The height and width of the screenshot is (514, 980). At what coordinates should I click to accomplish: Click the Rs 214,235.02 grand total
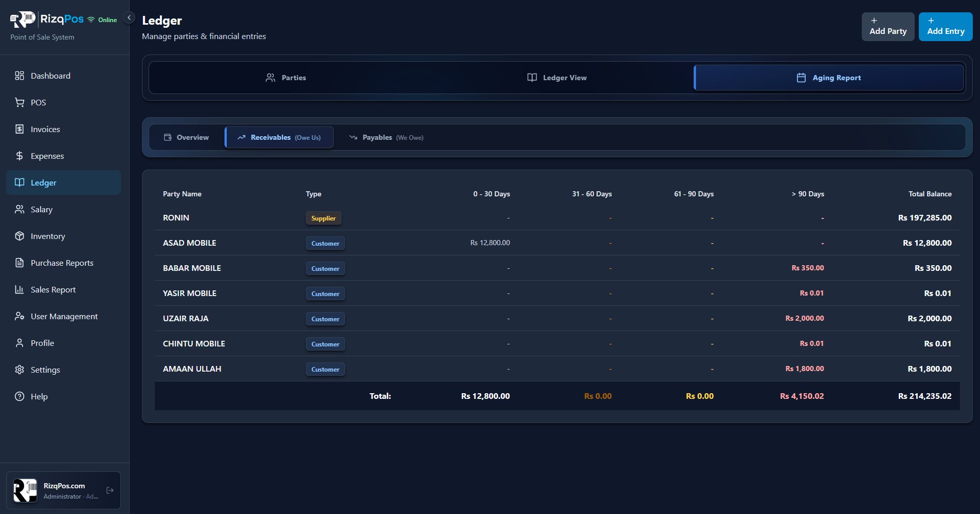925,396
